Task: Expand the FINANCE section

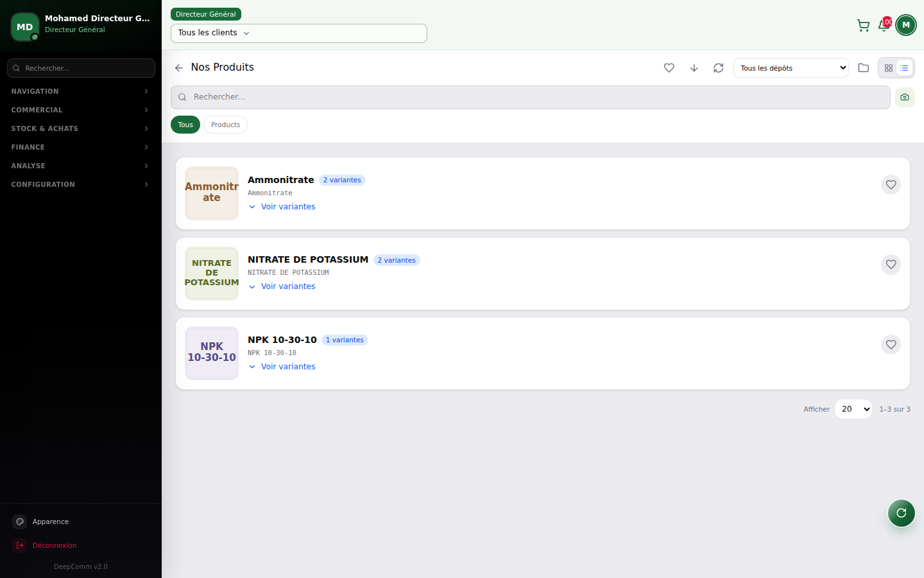Action: click(x=80, y=147)
